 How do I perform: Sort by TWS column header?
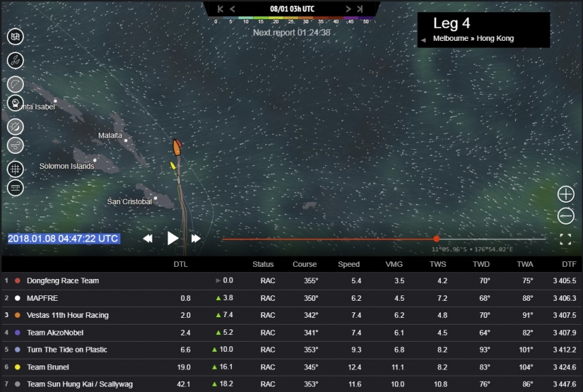click(438, 264)
